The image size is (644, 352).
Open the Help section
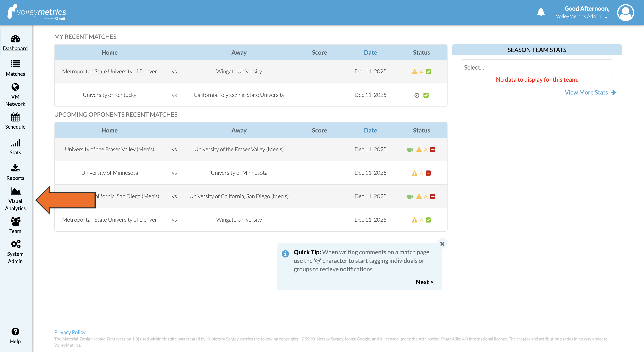pos(15,336)
